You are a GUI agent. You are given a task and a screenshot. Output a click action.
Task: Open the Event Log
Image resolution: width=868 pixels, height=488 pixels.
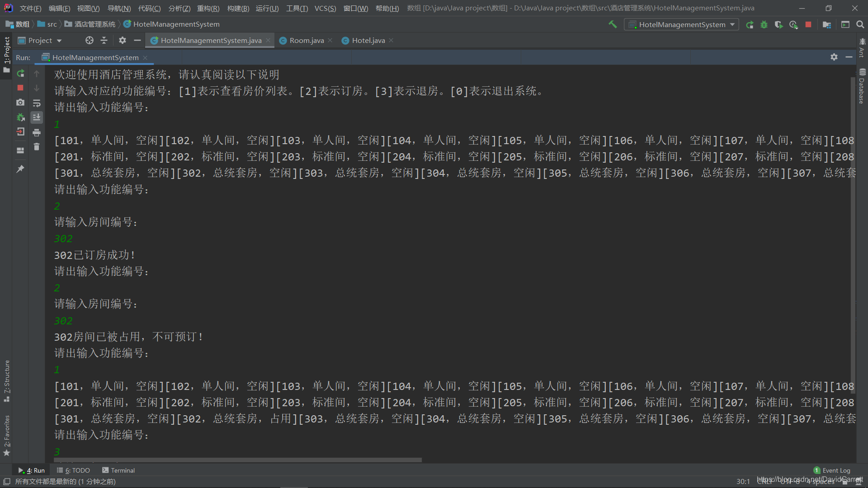pyautogui.click(x=832, y=470)
